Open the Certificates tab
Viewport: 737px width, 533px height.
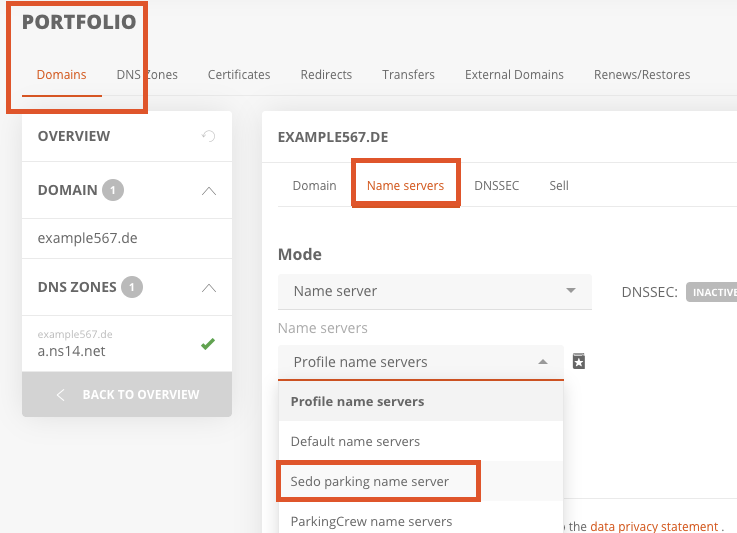(239, 75)
